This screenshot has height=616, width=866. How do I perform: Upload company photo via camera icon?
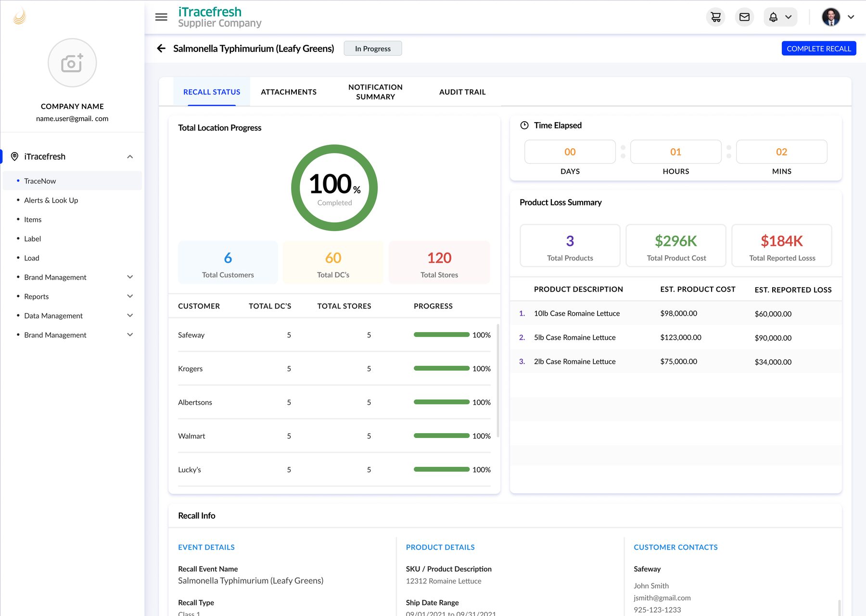point(72,63)
